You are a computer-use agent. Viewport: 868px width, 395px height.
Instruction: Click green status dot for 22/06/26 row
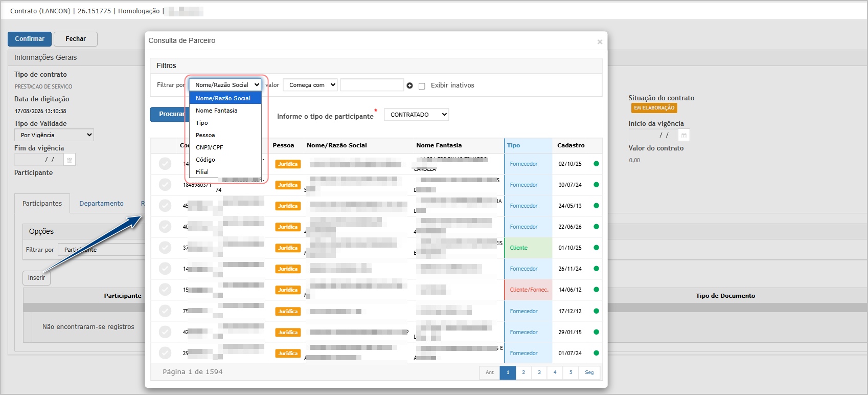[x=596, y=227]
